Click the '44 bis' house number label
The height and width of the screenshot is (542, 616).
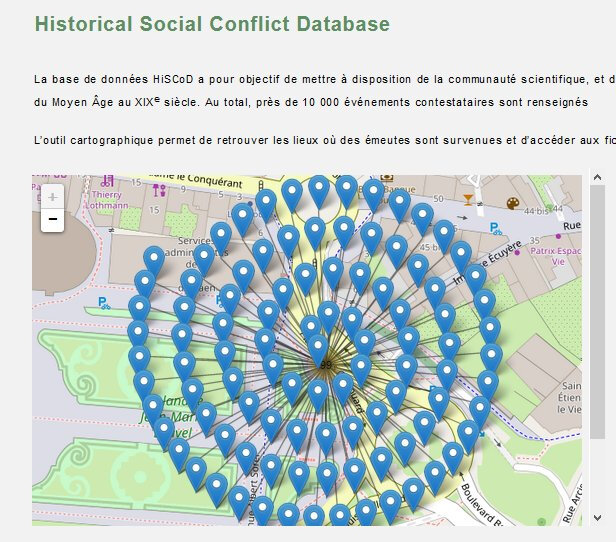(538, 211)
